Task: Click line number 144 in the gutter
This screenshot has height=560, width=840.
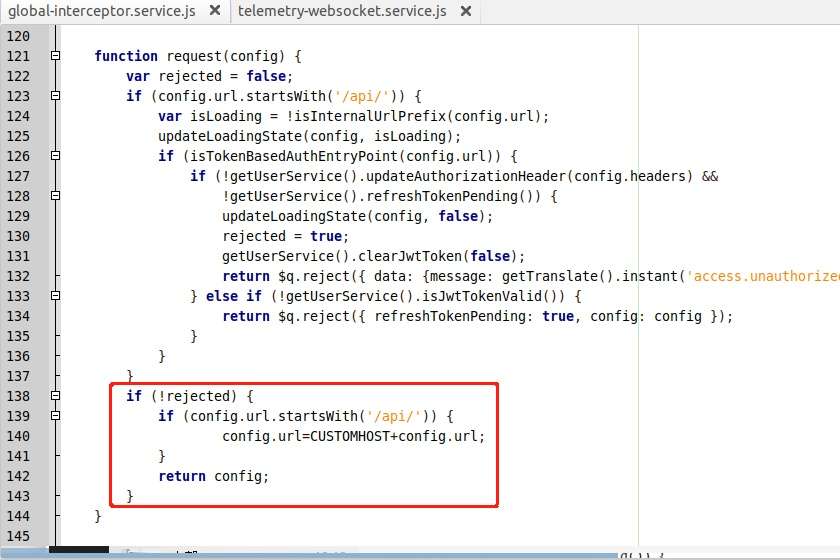Action: [18, 516]
